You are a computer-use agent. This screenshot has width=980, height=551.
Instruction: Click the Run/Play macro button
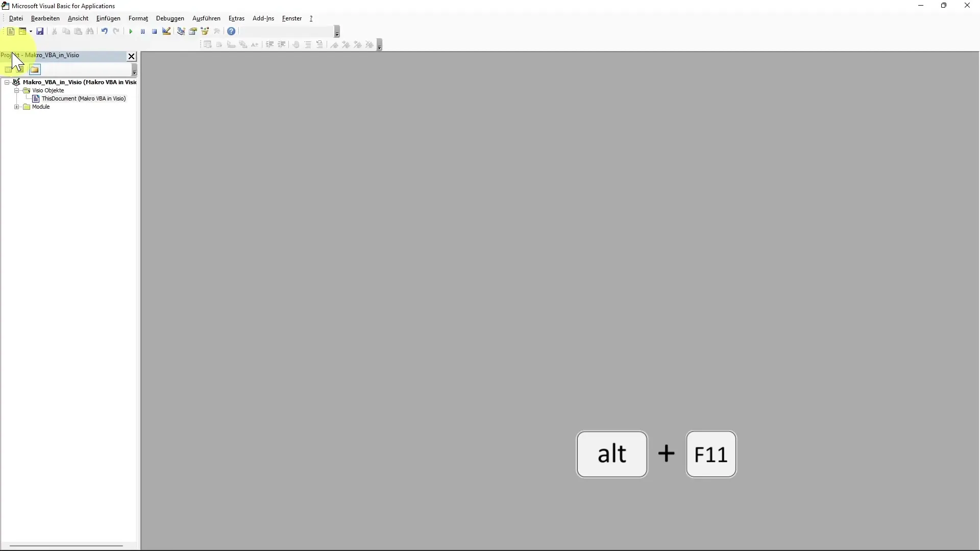(131, 31)
